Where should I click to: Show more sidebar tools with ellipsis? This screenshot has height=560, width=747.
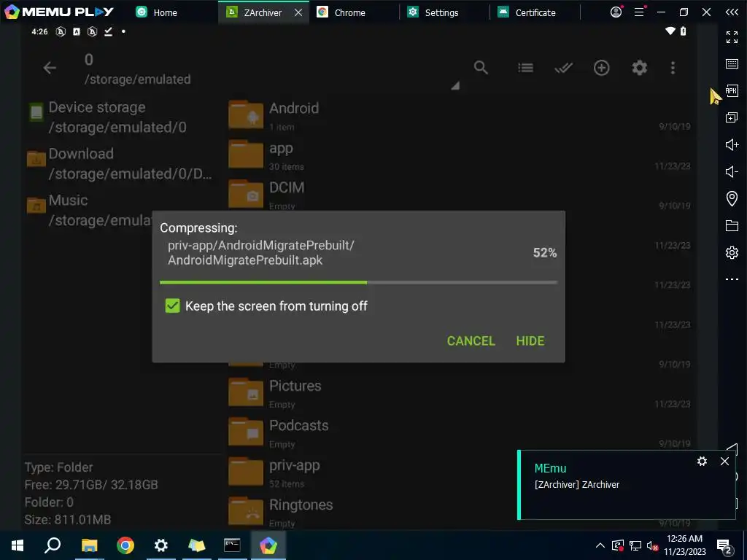coord(732,279)
